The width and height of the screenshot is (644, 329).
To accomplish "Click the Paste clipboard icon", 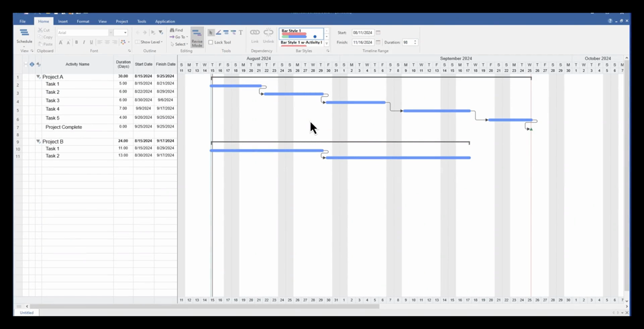I will tap(40, 44).
